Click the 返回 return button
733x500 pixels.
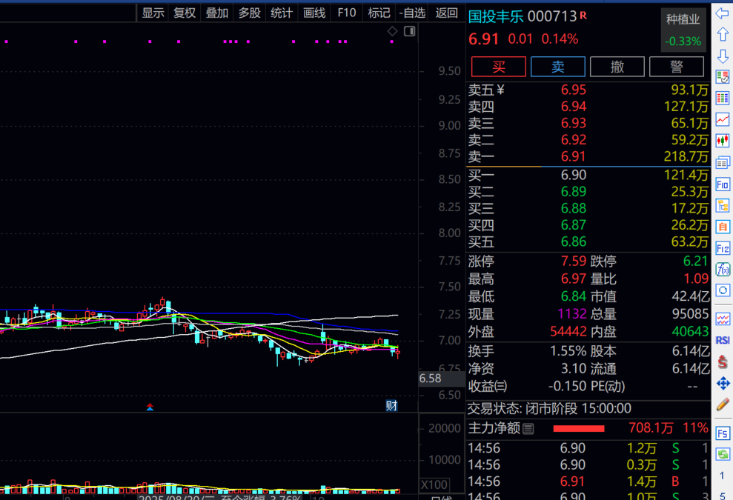click(x=446, y=13)
